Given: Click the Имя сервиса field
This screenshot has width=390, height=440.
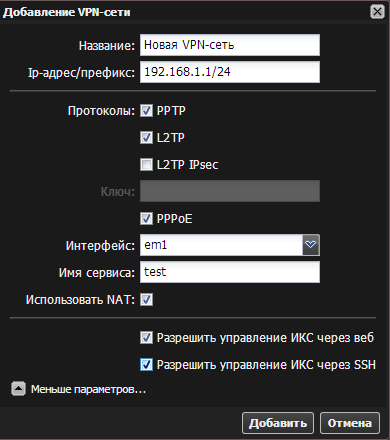Looking at the screenshot, I should pyautogui.click(x=230, y=272).
